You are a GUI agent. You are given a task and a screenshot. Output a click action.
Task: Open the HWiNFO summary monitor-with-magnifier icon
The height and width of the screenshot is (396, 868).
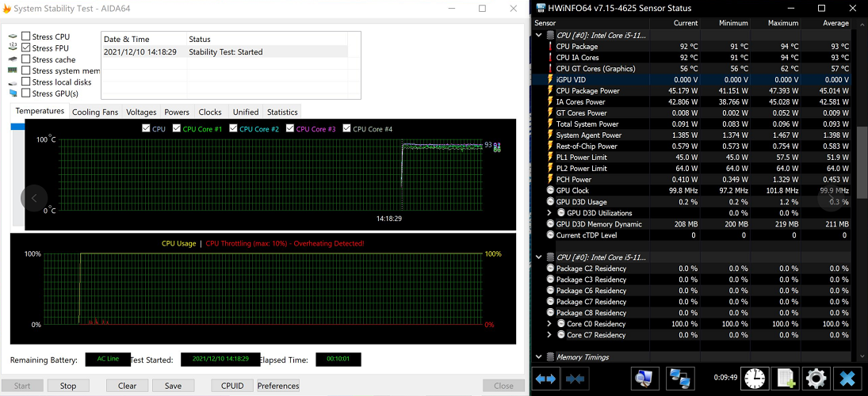click(x=645, y=379)
